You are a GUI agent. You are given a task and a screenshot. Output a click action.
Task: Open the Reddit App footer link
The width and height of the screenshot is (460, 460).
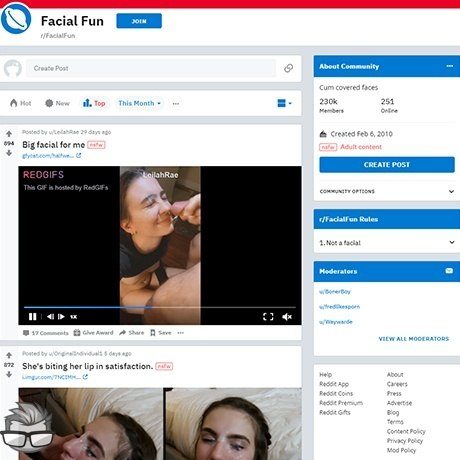pos(334,384)
